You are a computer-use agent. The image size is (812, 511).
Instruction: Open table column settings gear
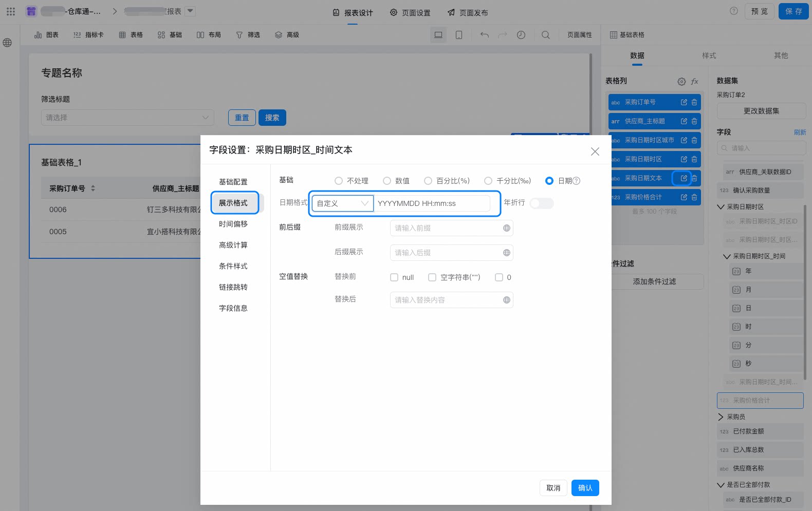681,81
